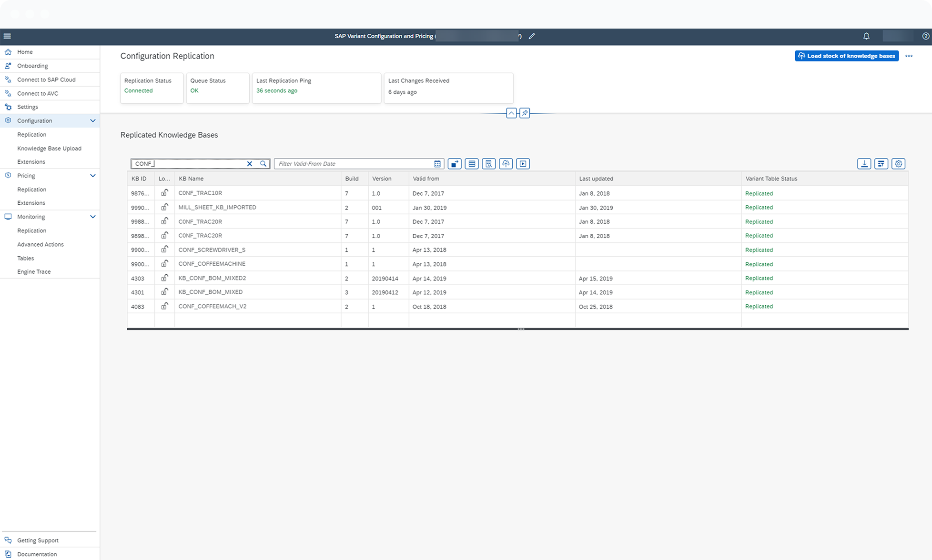
Task: Click the notification bell
Action: tap(867, 36)
